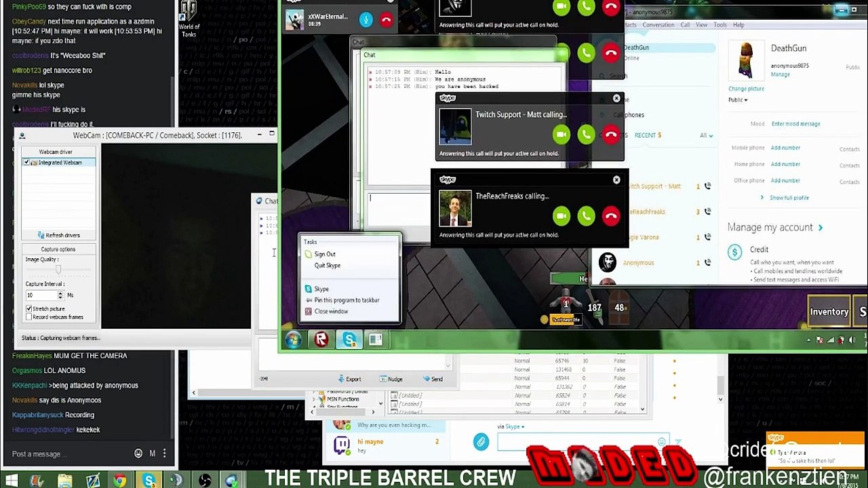Viewport: 868px width, 488px height.
Task: Open the Conversation menu in Skype
Action: click(x=658, y=25)
